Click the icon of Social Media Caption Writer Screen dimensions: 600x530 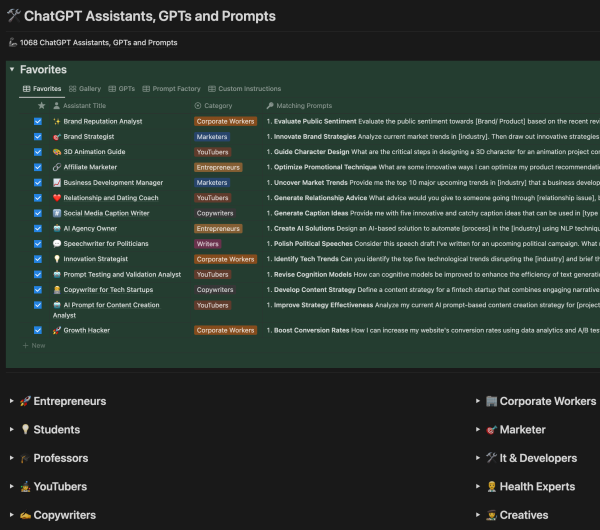pyautogui.click(x=57, y=213)
